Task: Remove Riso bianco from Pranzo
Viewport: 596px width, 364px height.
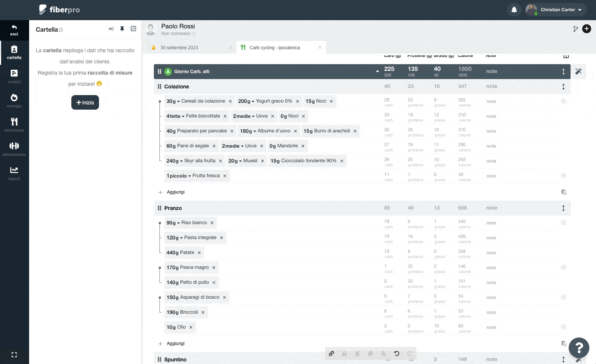Action: click(212, 223)
